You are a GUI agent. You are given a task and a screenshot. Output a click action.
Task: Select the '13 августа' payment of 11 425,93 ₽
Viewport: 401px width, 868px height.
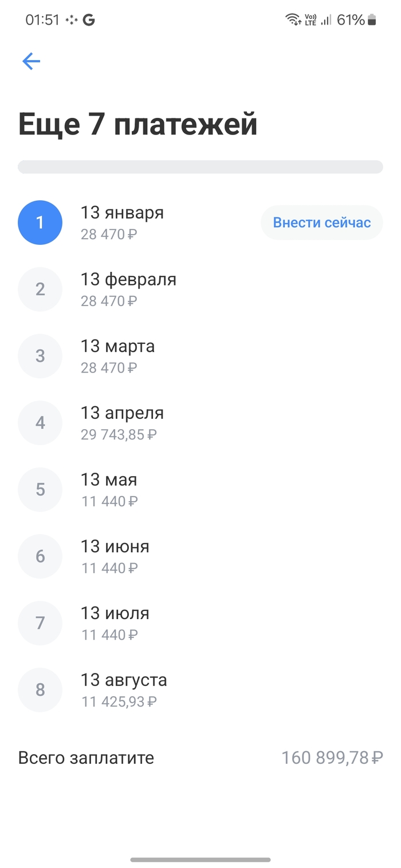coord(124,689)
